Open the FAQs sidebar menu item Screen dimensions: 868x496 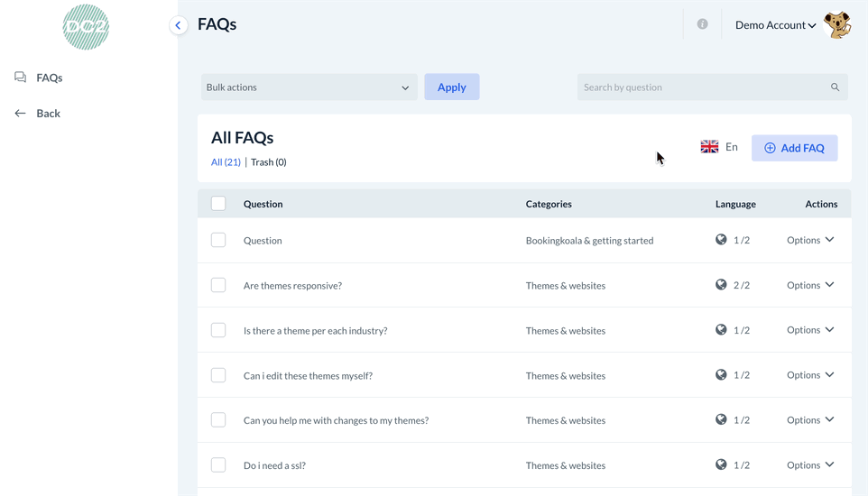(x=49, y=78)
